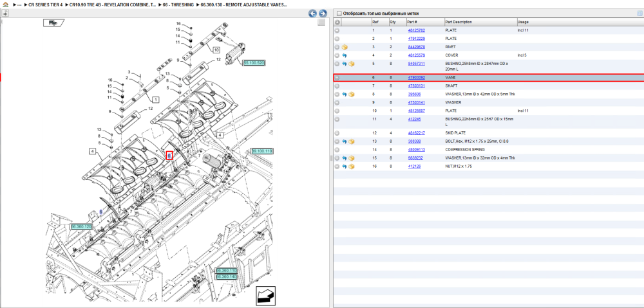644x308 pixels.
Task: Click the box icon for RIVET row
Action: pyautogui.click(x=345, y=47)
